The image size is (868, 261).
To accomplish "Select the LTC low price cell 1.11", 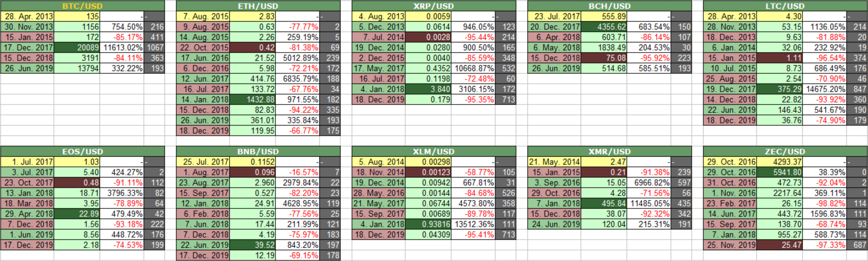I will tap(780, 58).
